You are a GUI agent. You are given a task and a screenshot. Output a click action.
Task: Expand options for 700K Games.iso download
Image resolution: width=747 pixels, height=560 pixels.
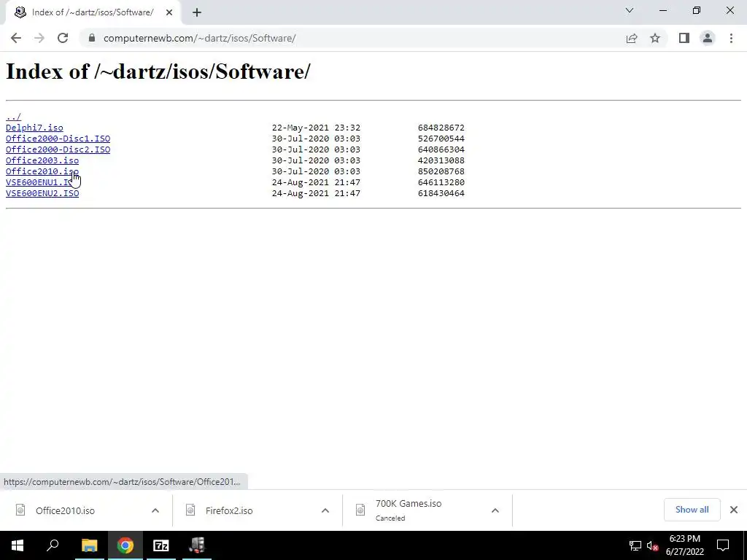495,510
